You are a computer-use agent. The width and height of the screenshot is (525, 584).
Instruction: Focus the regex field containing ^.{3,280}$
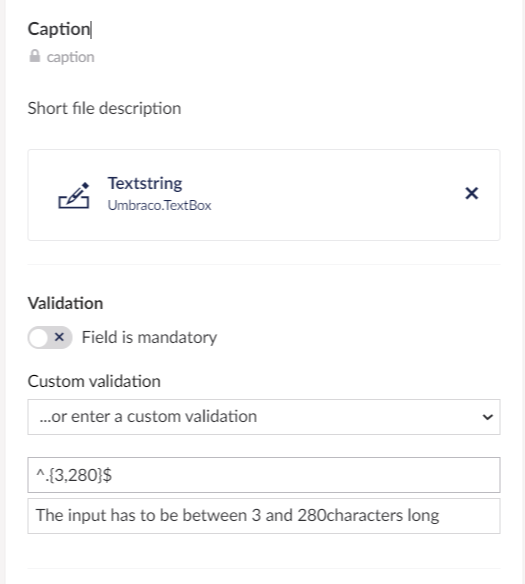pyautogui.click(x=264, y=475)
